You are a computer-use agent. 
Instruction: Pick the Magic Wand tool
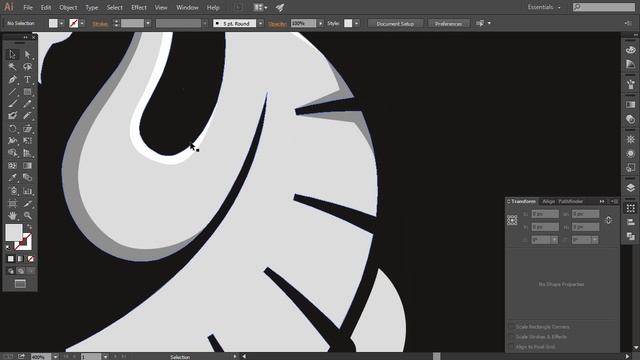[12, 67]
